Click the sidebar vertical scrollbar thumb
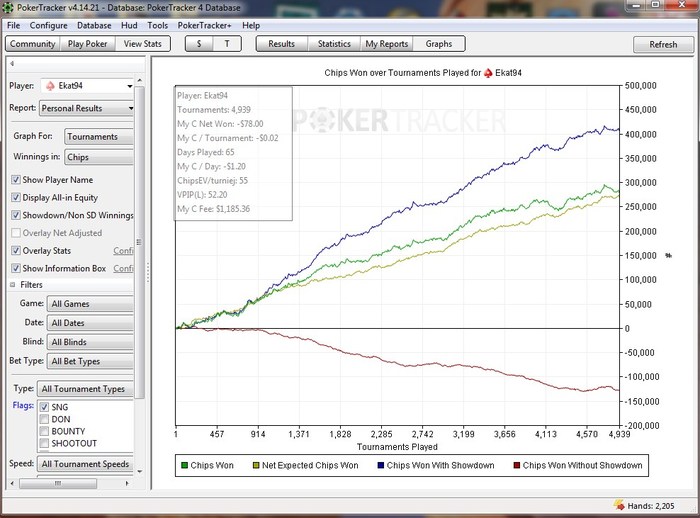Viewport: 700px width, 518px height. tap(139, 242)
